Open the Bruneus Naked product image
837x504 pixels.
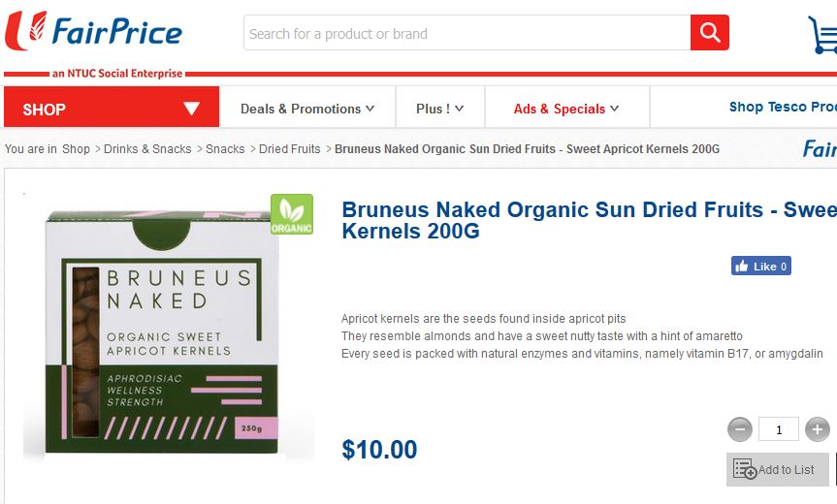163,332
